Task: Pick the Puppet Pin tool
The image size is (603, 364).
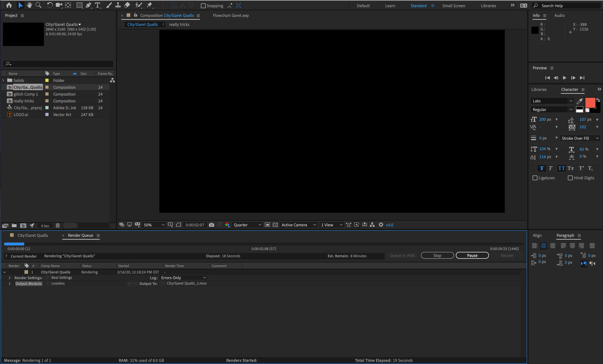Action: pos(149,5)
